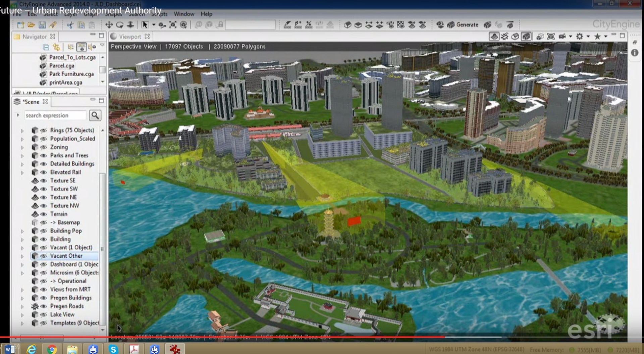Click the Cut scissors icon
This screenshot has width=644, height=354.
pyautogui.click(x=70, y=25)
